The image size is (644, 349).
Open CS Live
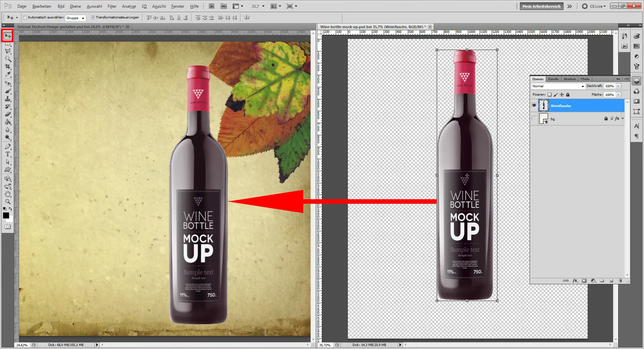[x=595, y=6]
